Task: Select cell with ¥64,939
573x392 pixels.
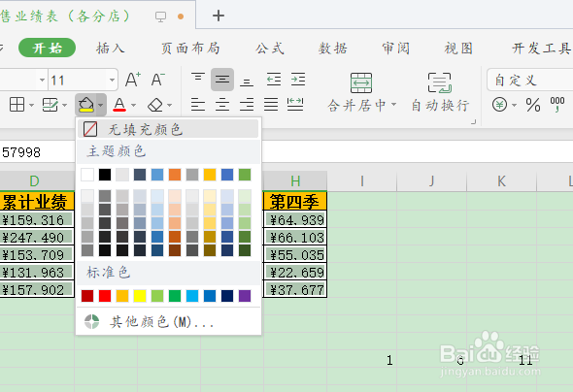Action: click(295, 219)
